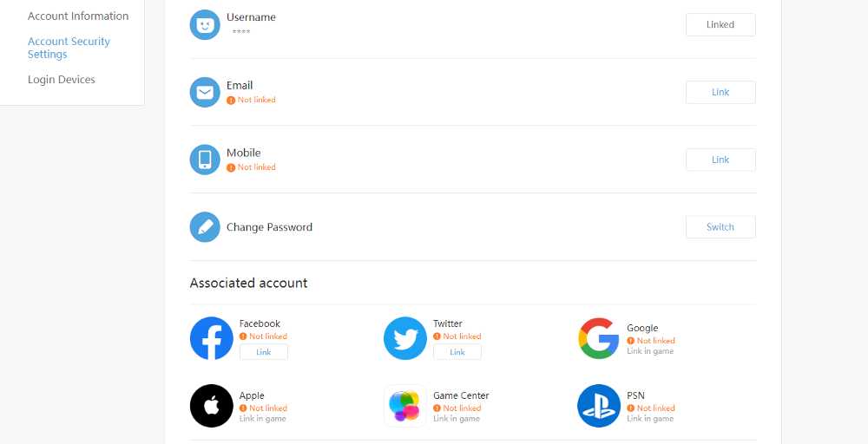The image size is (868, 444).
Task: Click the Apple logo icon
Action: (x=212, y=406)
